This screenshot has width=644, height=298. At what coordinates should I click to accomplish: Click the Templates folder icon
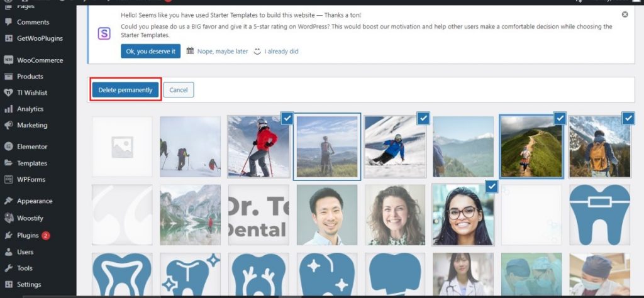pos(8,163)
